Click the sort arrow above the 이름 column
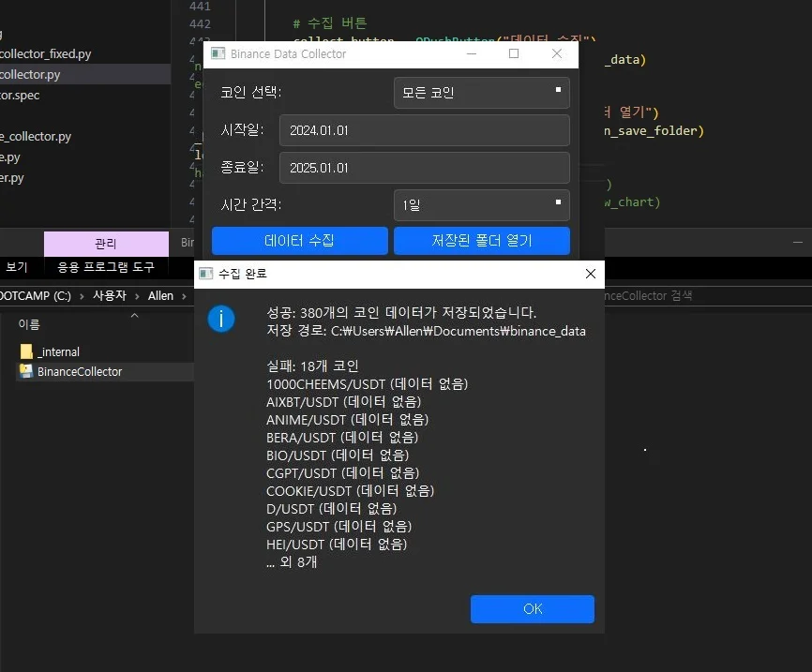This screenshot has height=672, width=812. (x=135, y=315)
